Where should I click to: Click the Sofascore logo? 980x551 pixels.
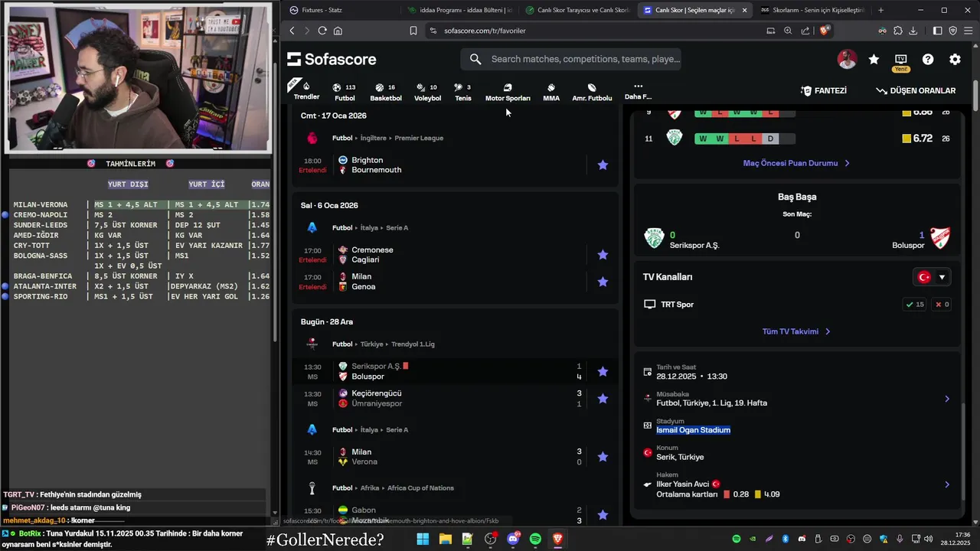point(332,59)
